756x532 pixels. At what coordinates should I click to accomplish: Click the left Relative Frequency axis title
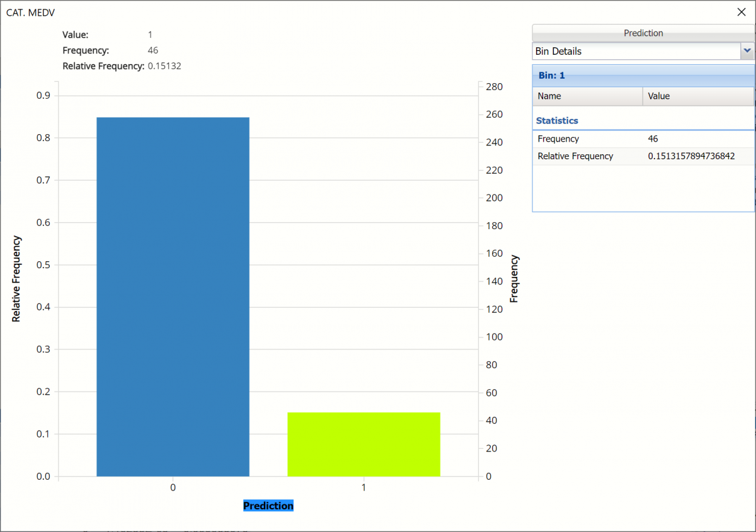tap(16, 279)
